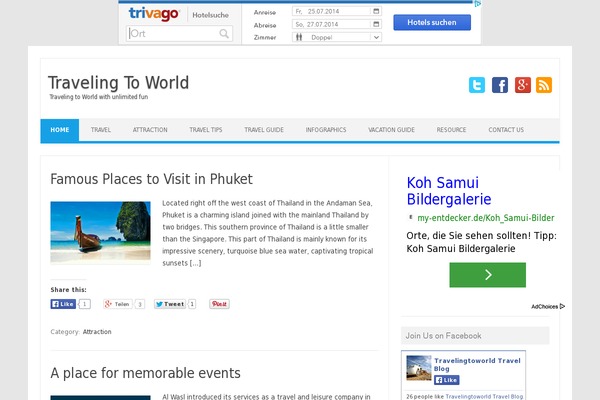Open the TRAVEL TIPS menu item

[x=205, y=130]
